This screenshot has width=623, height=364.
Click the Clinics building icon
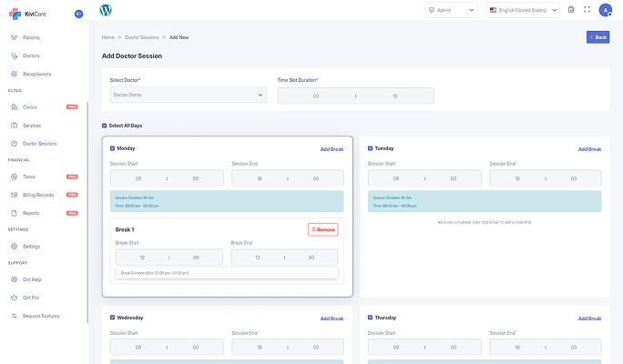[15, 107]
